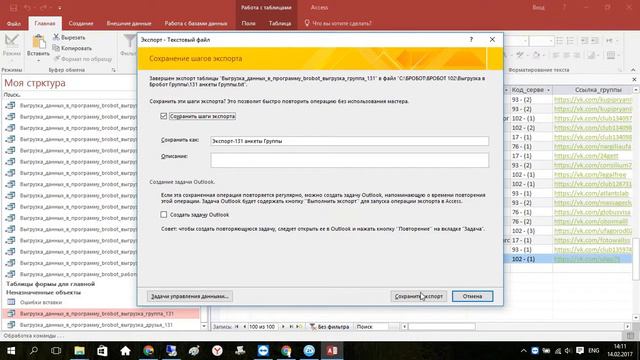Open the Работа с базами данных tab
This screenshot has height=360, width=640.
click(196, 24)
